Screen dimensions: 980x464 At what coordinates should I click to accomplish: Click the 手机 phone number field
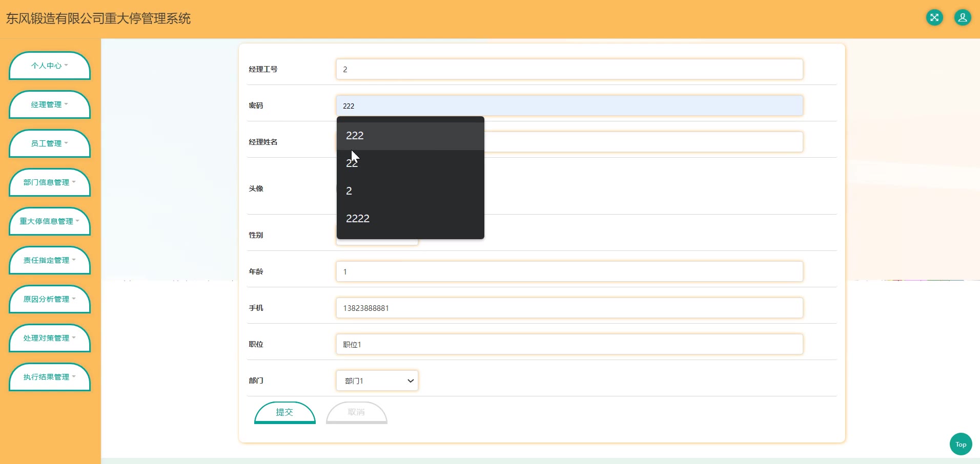(569, 308)
